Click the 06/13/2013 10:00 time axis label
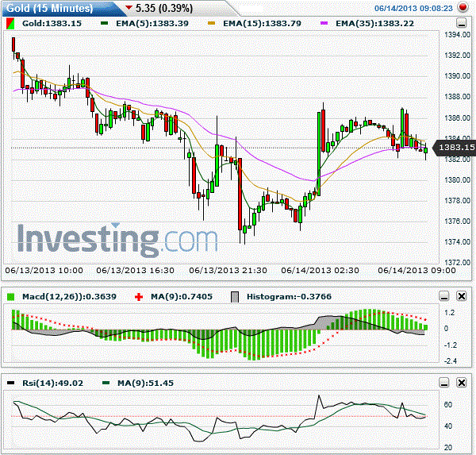This screenshot has width=476, height=455. (x=44, y=270)
